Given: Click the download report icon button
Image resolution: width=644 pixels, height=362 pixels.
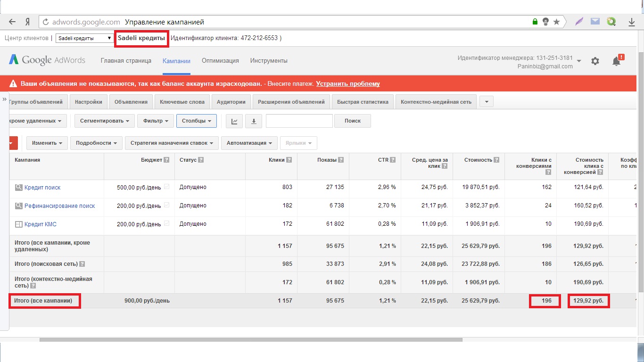Looking at the screenshot, I should [x=254, y=121].
